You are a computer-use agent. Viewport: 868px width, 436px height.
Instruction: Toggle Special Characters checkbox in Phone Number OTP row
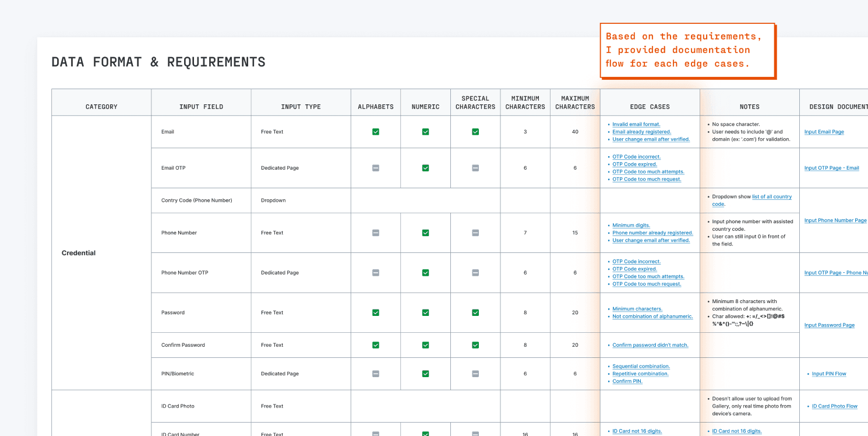[x=475, y=273]
